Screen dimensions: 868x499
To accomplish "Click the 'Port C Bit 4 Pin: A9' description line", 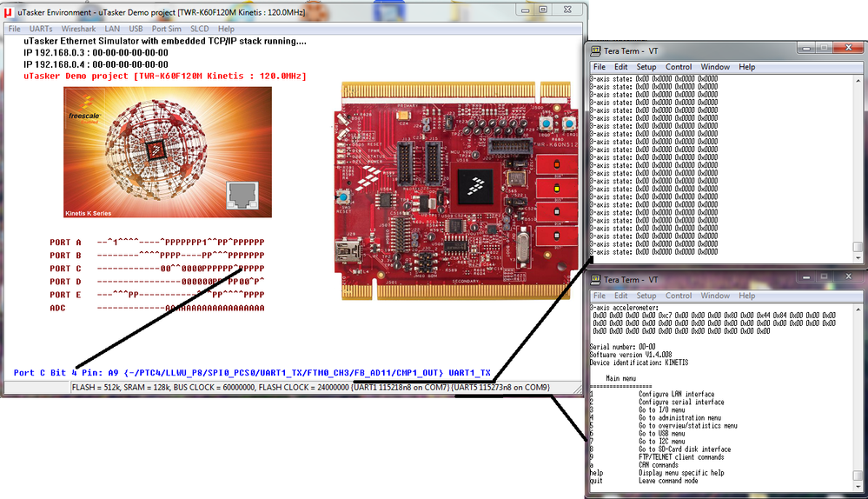I will click(252, 373).
